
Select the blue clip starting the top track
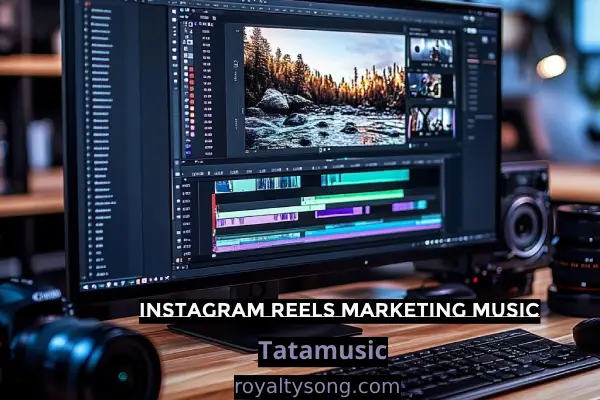click(224, 186)
